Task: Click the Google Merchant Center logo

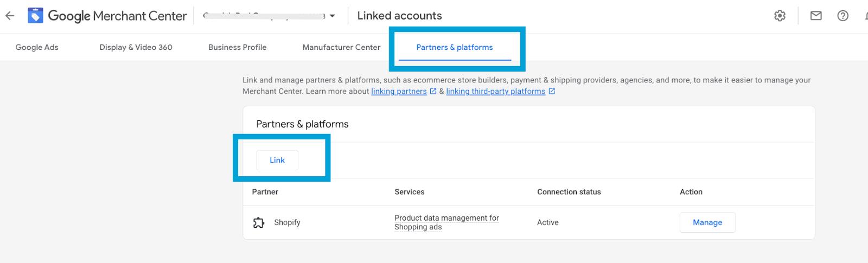Action: [107, 16]
